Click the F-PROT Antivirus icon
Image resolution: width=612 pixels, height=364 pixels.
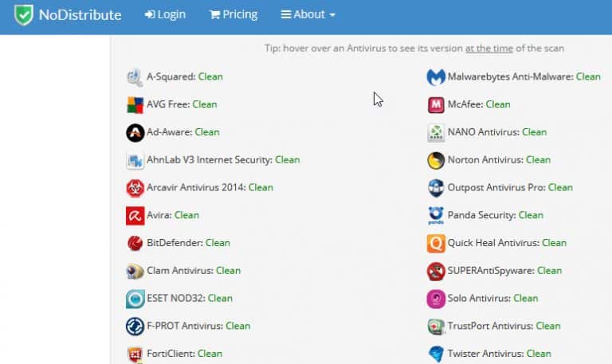pyautogui.click(x=135, y=326)
